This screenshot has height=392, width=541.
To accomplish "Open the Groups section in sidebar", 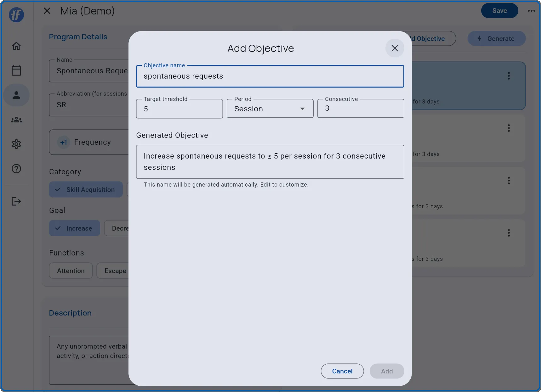I will [x=16, y=120].
